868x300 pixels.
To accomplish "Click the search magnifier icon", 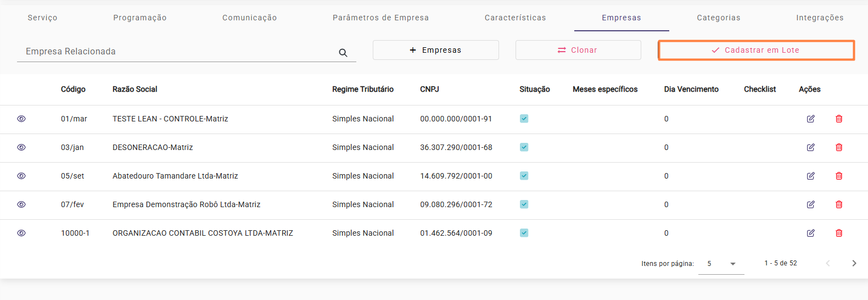I will pyautogui.click(x=343, y=53).
